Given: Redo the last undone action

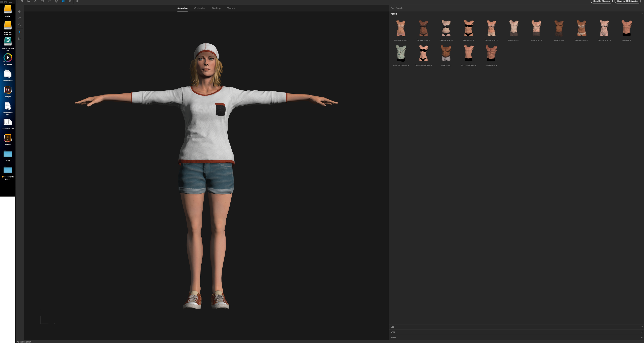Looking at the screenshot, I should pos(49,1).
